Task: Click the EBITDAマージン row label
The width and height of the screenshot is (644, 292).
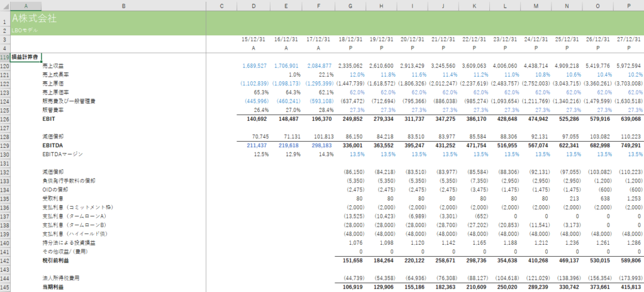Action: [64, 154]
